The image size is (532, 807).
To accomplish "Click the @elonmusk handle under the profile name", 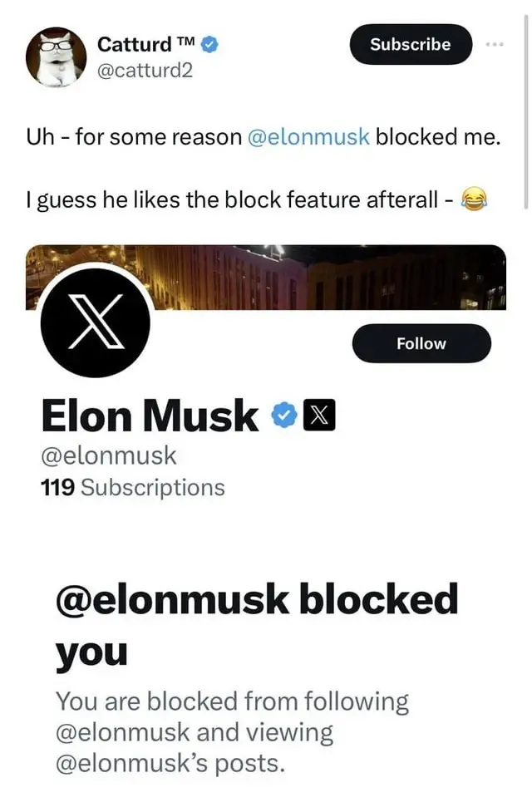I will pos(108,455).
